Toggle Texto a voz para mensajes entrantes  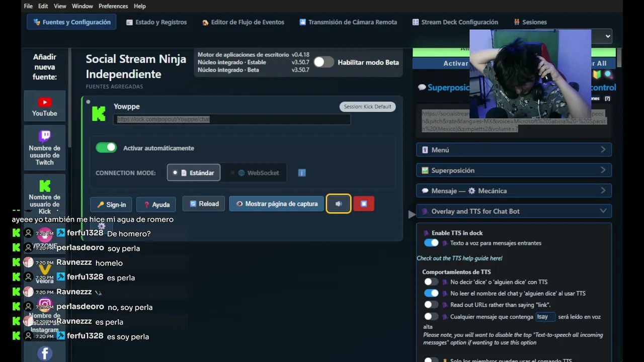pos(431,243)
